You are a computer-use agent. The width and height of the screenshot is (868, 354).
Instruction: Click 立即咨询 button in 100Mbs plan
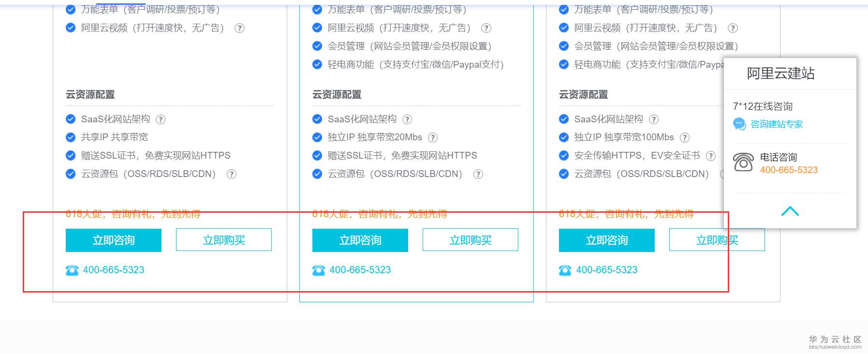(x=607, y=240)
